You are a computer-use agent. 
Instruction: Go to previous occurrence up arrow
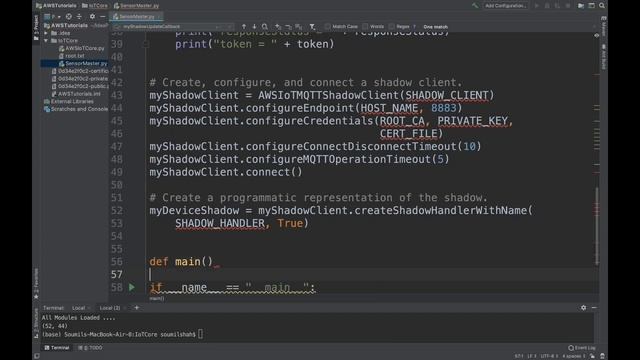click(244, 27)
